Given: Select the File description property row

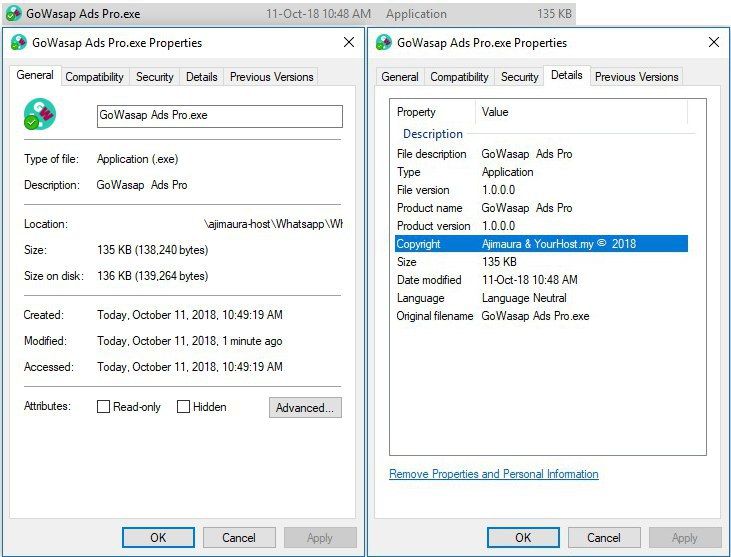Looking at the screenshot, I should point(541,154).
